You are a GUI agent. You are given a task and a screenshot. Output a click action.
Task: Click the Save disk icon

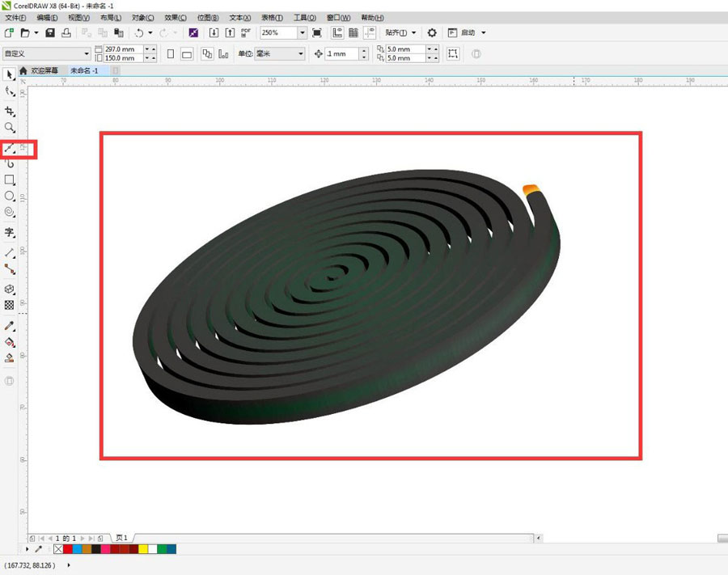click(50, 32)
